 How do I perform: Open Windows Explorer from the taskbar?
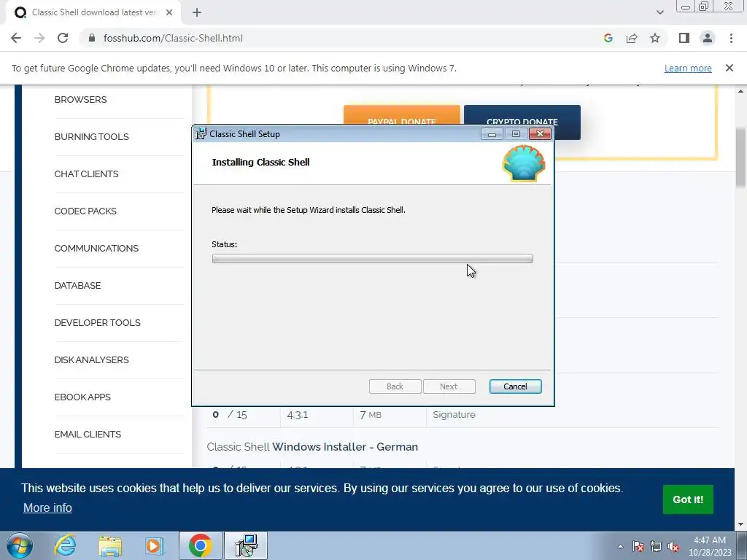(110, 545)
